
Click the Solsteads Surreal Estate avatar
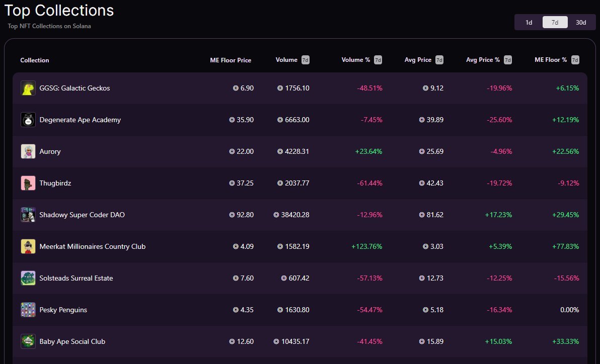28,279
